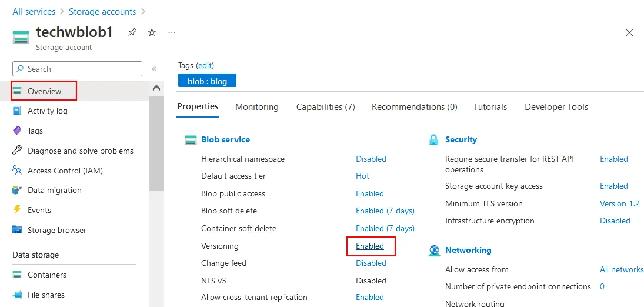Screen dimensions: 644x307
Task: Click the Tags icon in sidebar
Action: (x=17, y=131)
